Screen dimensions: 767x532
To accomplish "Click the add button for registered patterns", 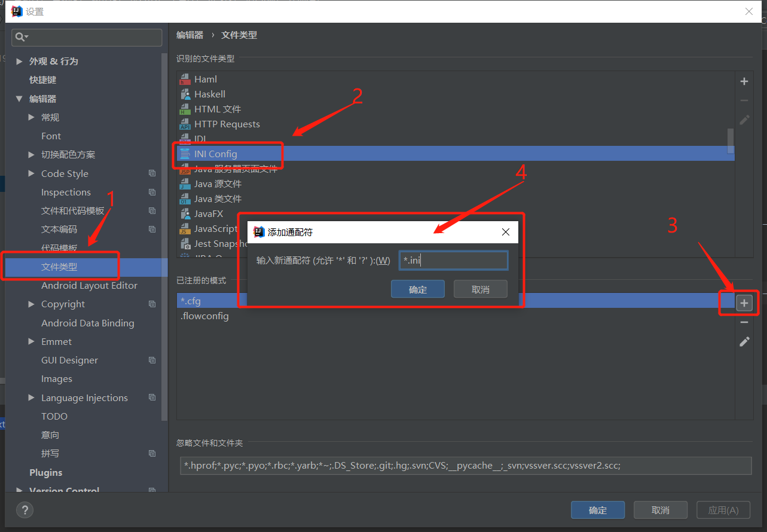I will (x=744, y=304).
